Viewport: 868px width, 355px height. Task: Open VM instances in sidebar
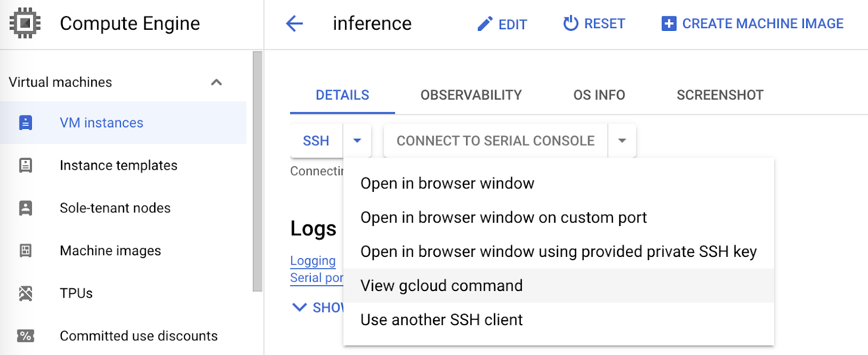pos(123,123)
